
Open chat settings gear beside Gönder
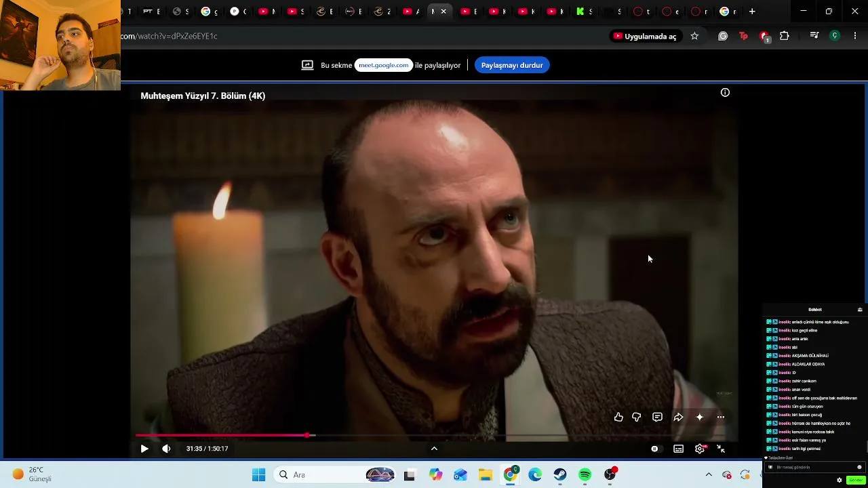(840, 481)
